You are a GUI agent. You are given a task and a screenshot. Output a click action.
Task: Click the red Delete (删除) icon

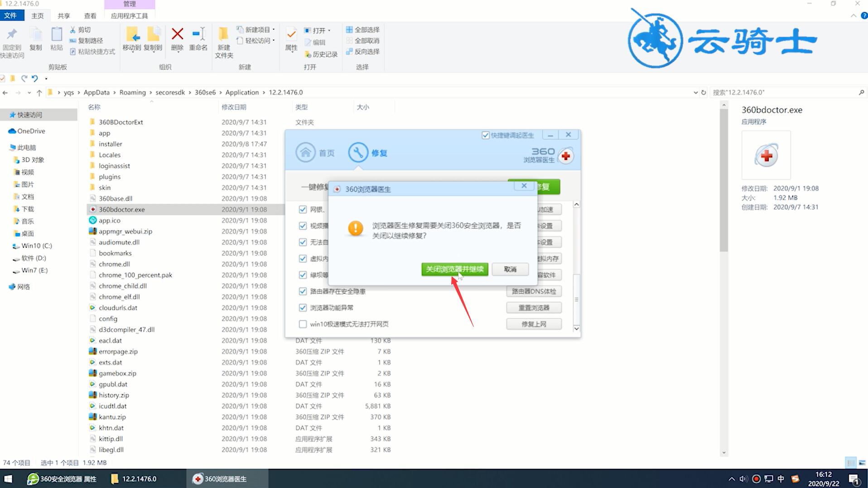(177, 34)
